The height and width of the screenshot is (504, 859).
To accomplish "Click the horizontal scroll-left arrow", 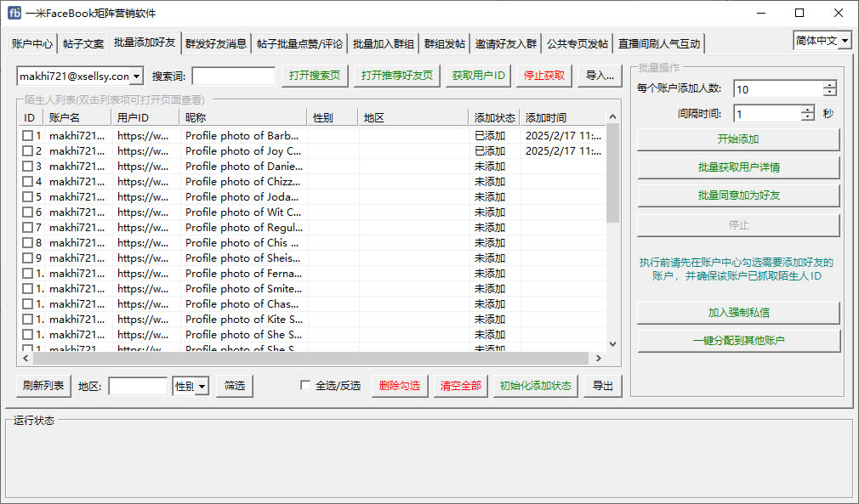I will [x=26, y=359].
